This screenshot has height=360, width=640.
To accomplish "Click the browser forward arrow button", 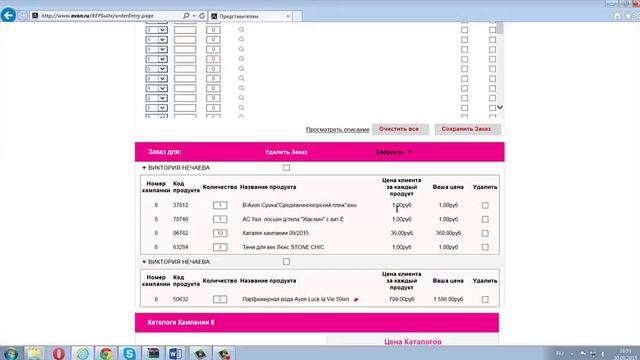I will [22, 16].
